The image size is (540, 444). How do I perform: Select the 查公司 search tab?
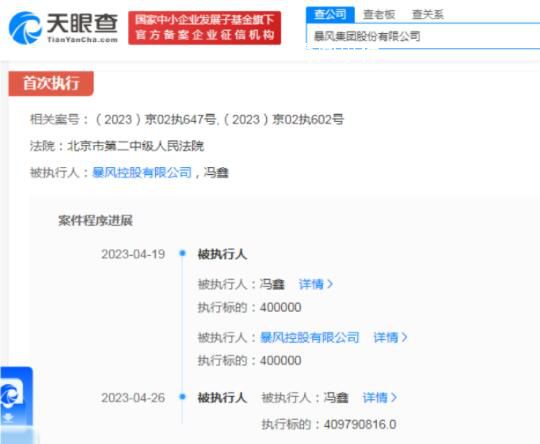330,14
